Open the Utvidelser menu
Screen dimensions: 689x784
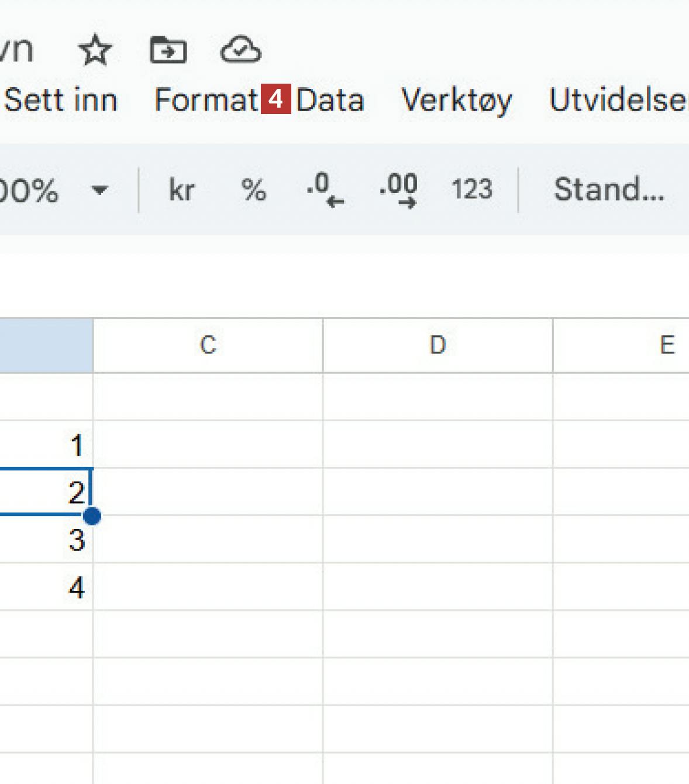coord(618,100)
